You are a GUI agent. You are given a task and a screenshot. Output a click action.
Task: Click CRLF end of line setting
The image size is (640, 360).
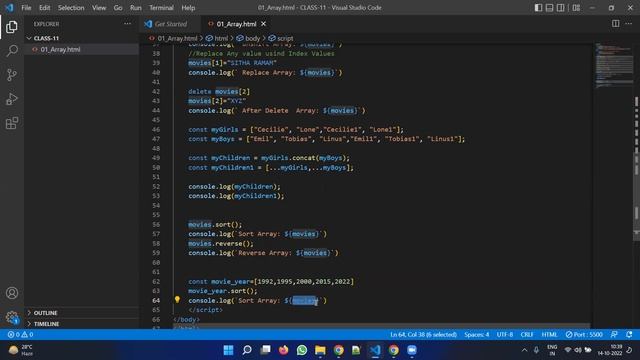click(x=527, y=334)
